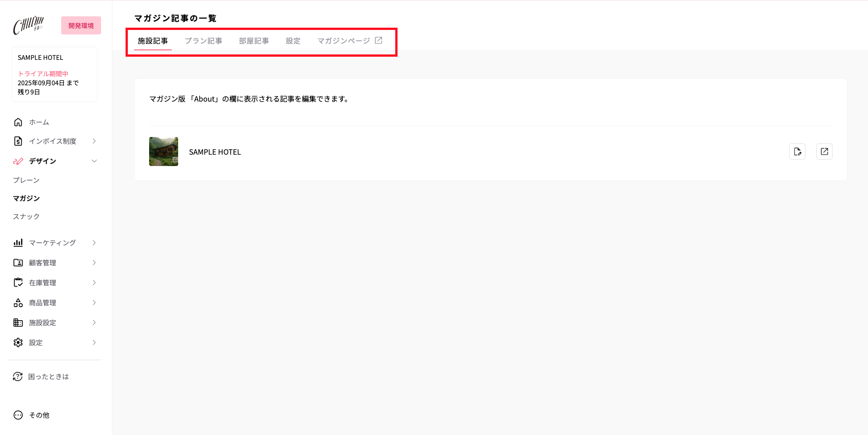Collapse the デザイン sidebar section
Viewport: 868px width, 435px height.
pyautogui.click(x=94, y=161)
